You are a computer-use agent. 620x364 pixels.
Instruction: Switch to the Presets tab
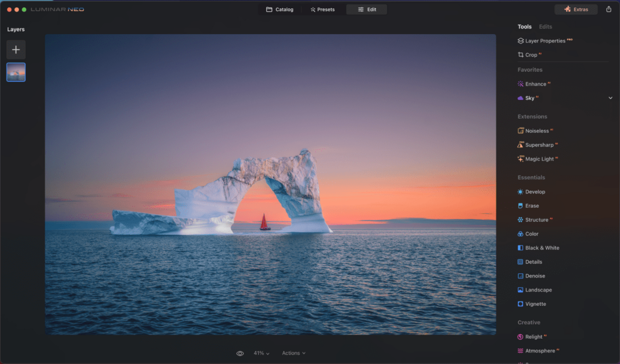(x=322, y=10)
